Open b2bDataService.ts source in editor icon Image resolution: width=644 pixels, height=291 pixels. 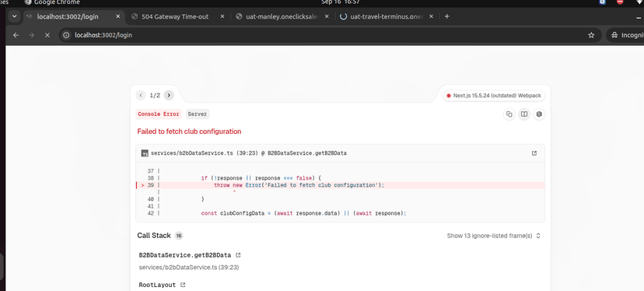[x=534, y=153]
